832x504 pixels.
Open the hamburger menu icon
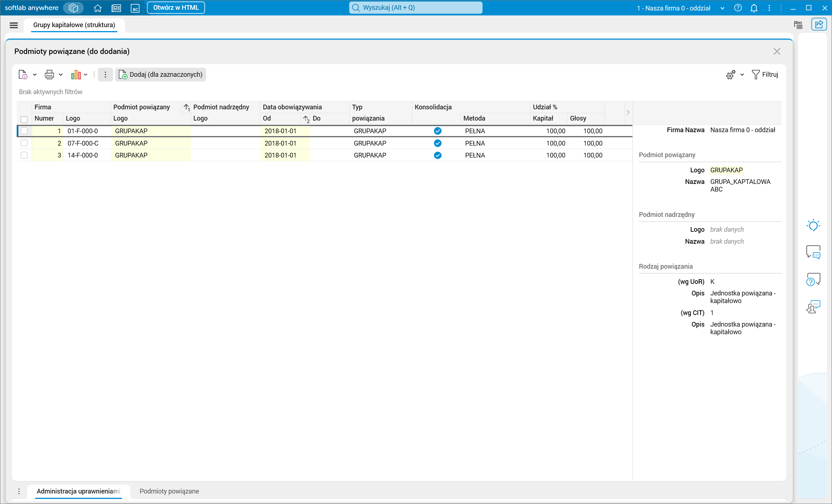coord(14,25)
